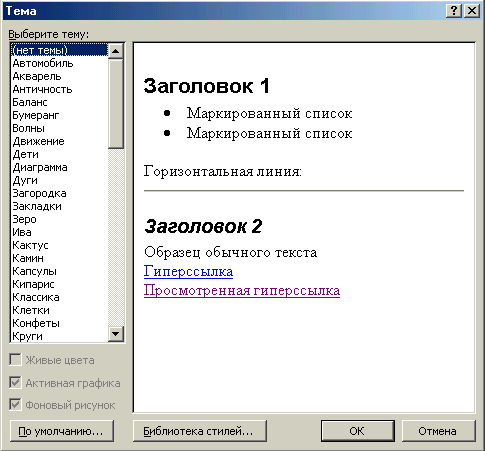Image resolution: width=485 pixels, height=451 pixels.
Task: Click the Горизонтальная линия: preview text
Action: (223, 171)
